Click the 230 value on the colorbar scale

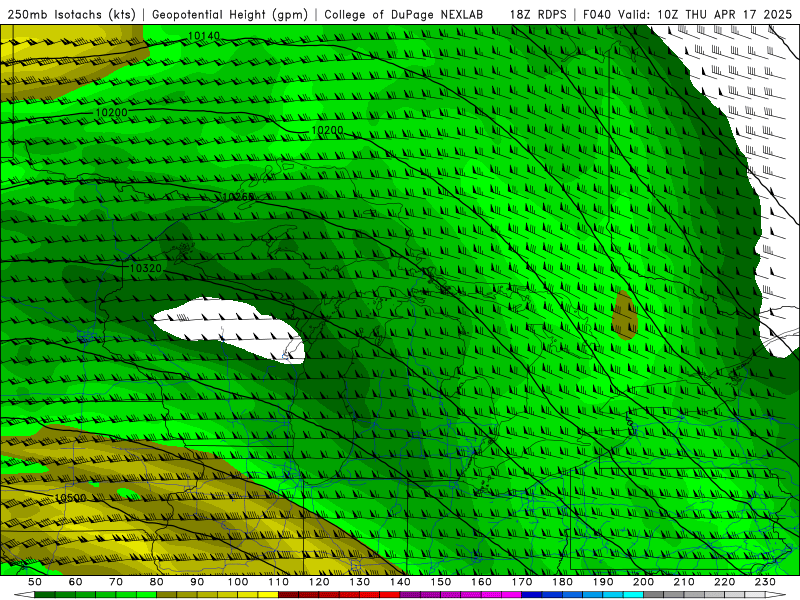tap(765, 582)
